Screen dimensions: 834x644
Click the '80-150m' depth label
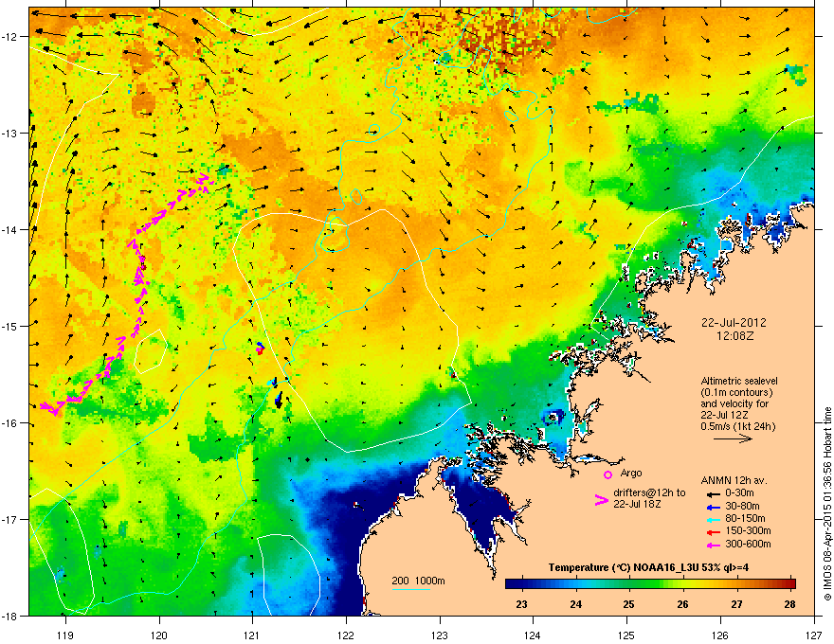[x=745, y=519]
